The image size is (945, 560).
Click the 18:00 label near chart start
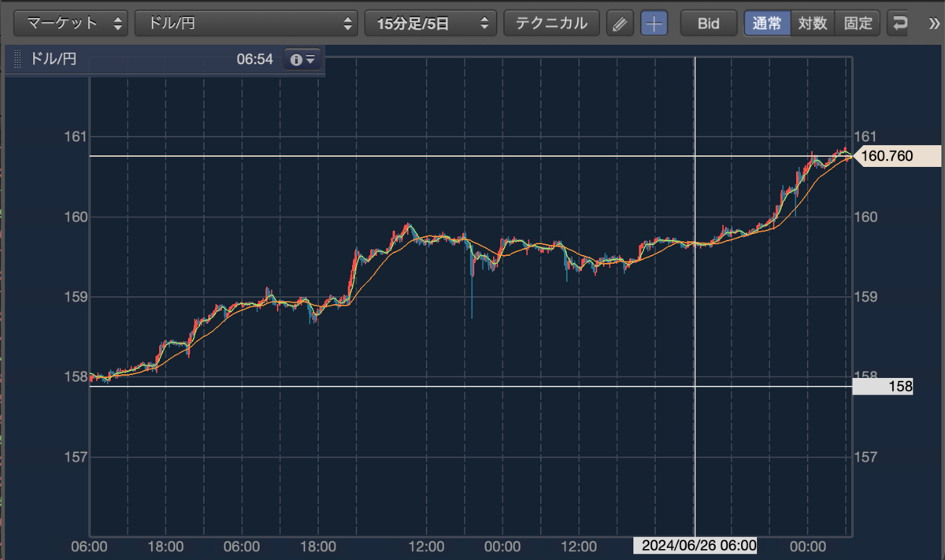(165, 545)
